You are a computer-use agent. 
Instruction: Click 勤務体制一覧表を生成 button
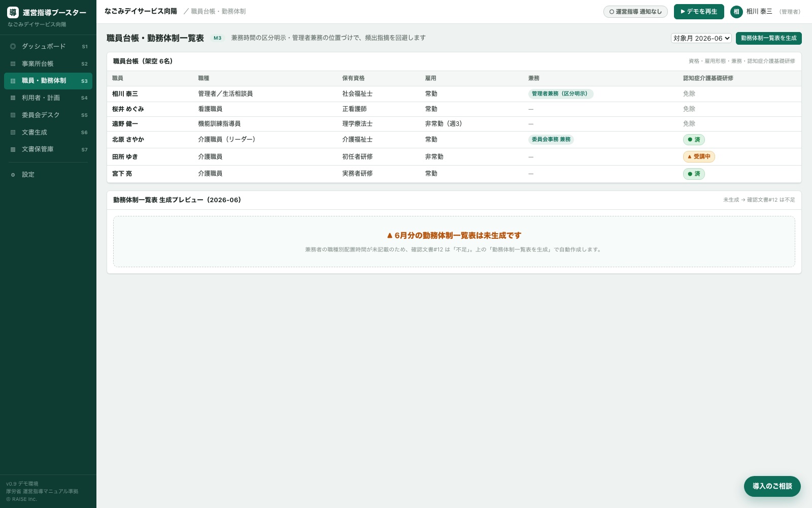coord(768,38)
